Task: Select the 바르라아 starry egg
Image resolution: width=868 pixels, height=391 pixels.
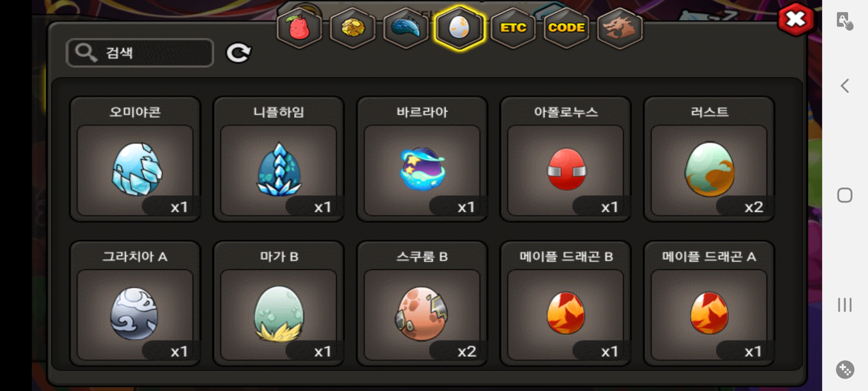Action: 422,159
